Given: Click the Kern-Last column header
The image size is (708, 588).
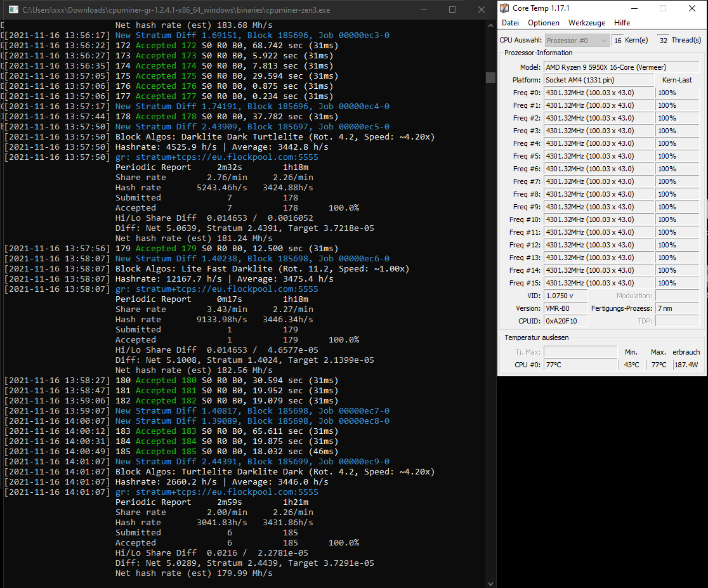Looking at the screenshot, I should pyautogui.click(x=677, y=80).
